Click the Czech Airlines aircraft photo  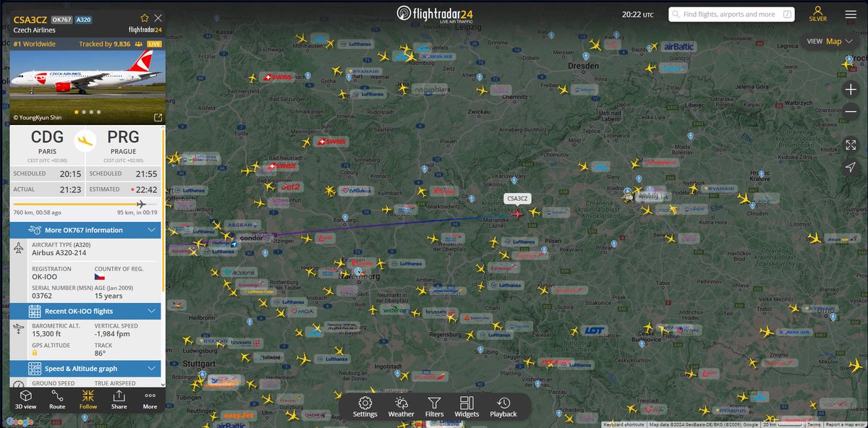click(x=88, y=87)
